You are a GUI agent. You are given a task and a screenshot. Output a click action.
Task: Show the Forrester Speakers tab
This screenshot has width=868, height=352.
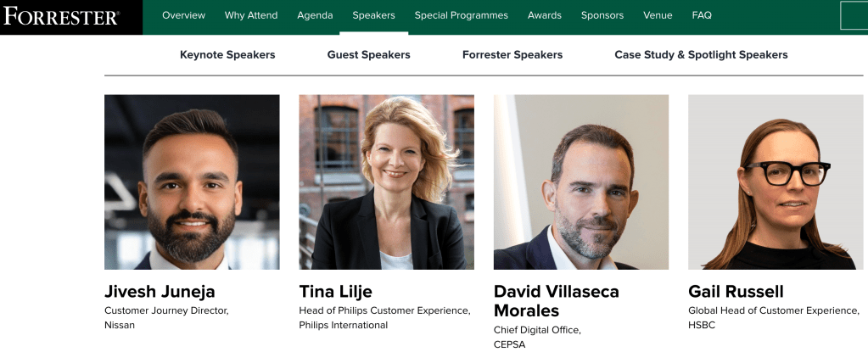coord(512,55)
